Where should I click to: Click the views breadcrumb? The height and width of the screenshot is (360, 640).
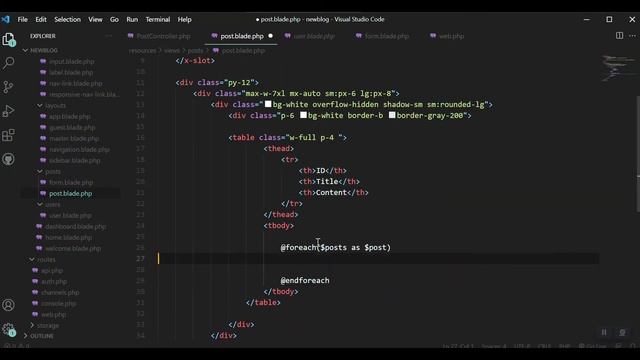[172, 51]
